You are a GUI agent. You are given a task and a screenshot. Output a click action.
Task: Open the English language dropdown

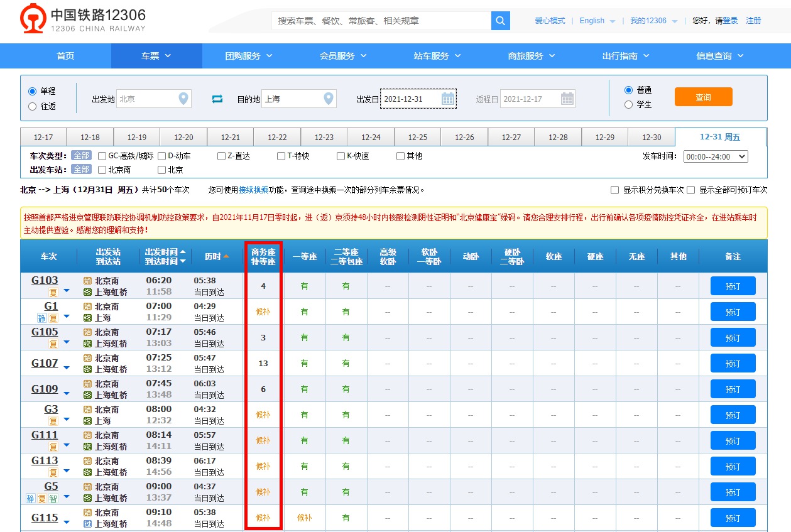point(591,21)
